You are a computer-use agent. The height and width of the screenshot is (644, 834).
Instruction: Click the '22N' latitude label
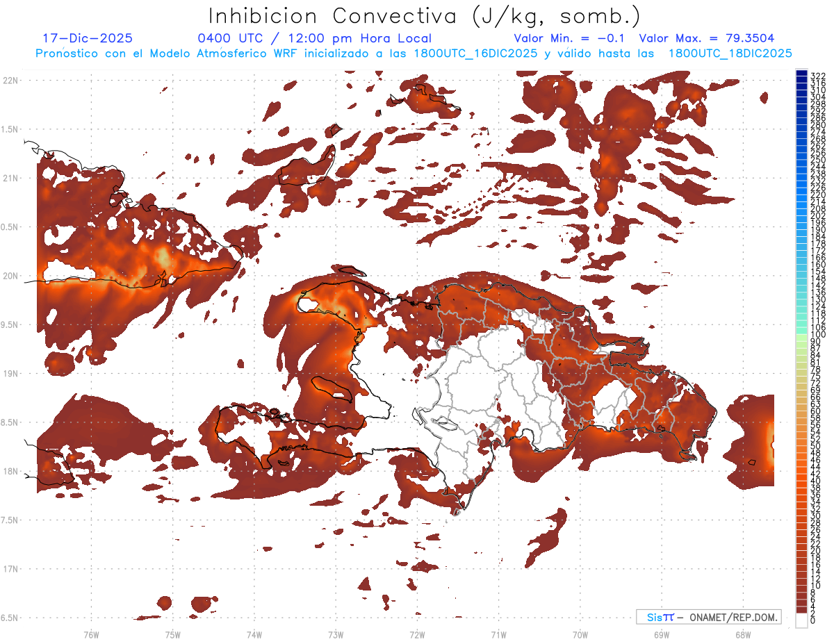tap(10, 81)
